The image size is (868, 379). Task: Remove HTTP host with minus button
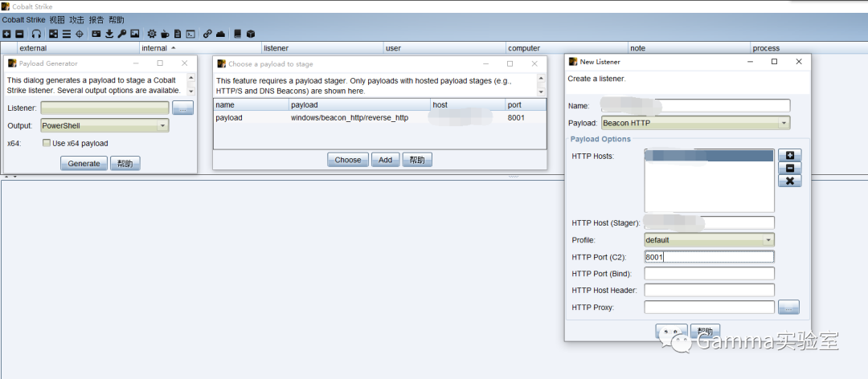click(x=790, y=168)
